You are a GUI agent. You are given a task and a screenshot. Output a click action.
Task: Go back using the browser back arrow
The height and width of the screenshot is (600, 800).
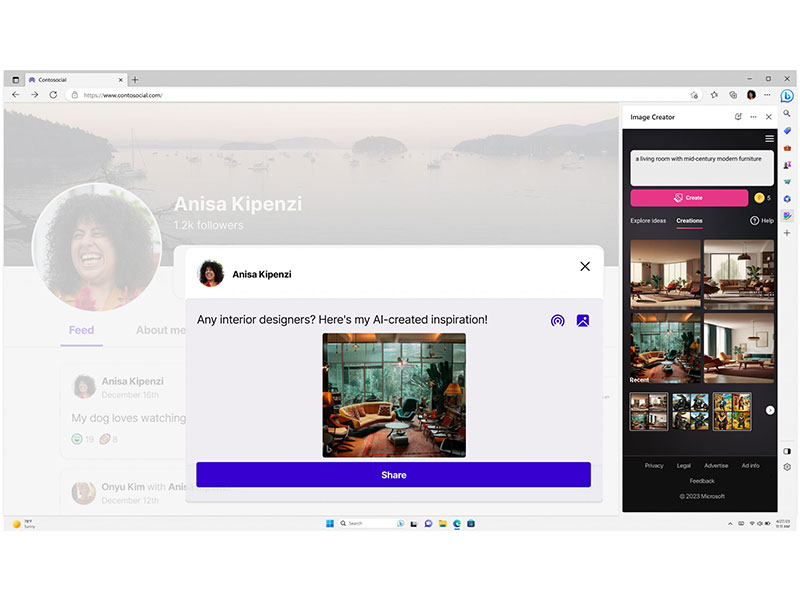point(16,95)
